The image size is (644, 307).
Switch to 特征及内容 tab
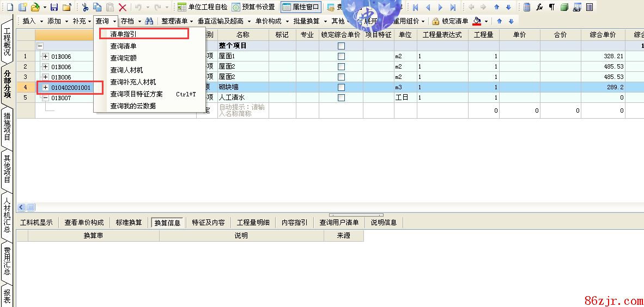tap(208, 223)
